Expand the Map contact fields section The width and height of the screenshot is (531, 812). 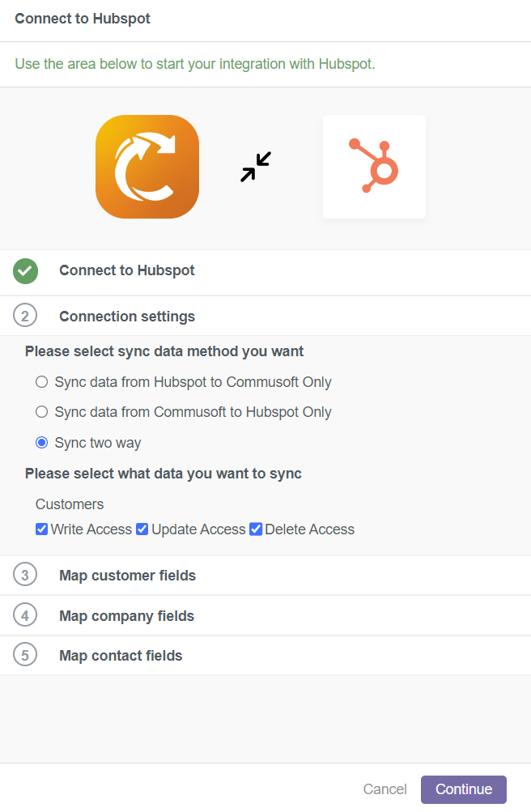265,656
